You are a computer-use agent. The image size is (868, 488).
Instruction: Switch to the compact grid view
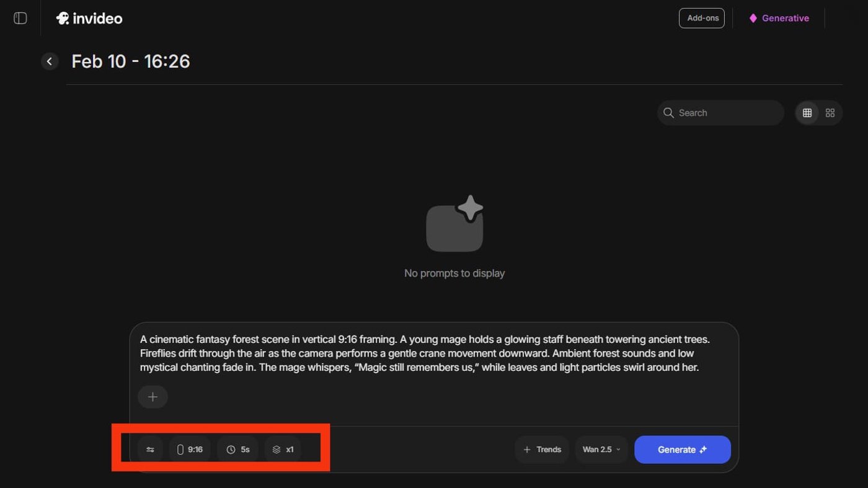tap(807, 113)
